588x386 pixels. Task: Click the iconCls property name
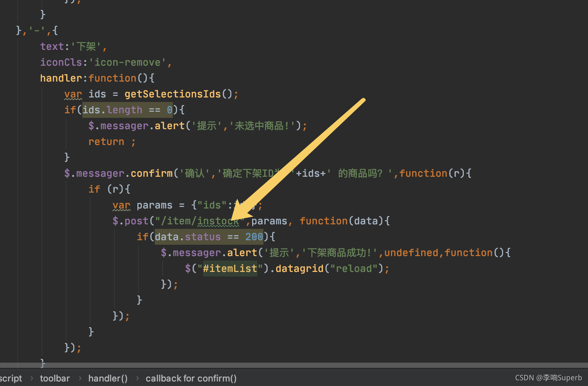point(61,62)
